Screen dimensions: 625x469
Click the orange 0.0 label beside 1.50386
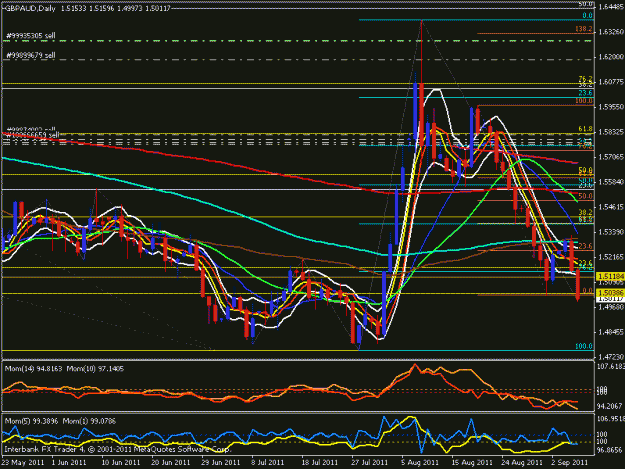pyautogui.click(x=588, y=291)
